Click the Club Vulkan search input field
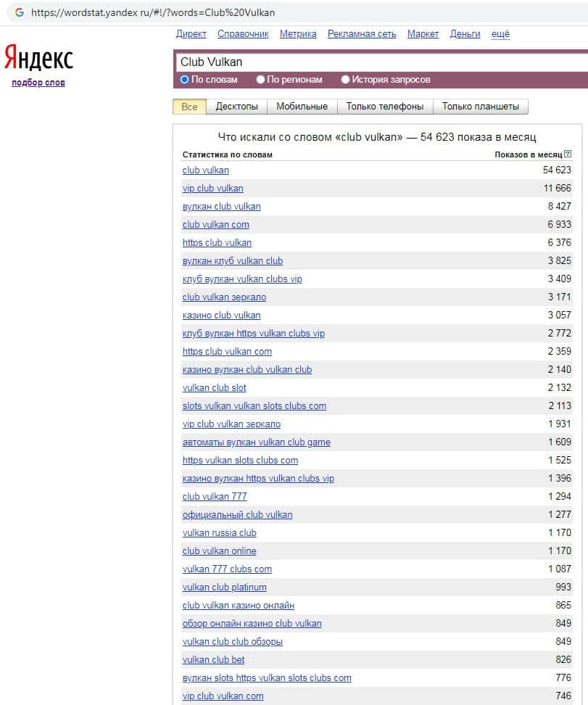The width and height of the screenshot is (588, 705). click(x=382, y=62)
